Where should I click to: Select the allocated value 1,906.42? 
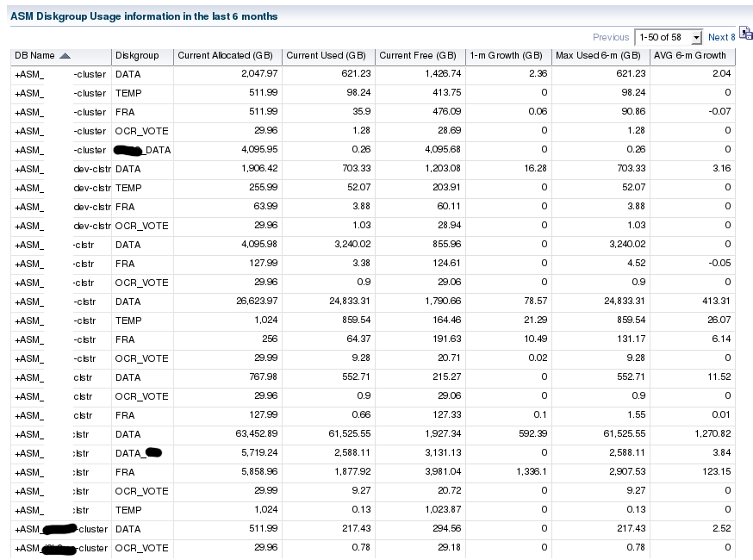[259, 168]
